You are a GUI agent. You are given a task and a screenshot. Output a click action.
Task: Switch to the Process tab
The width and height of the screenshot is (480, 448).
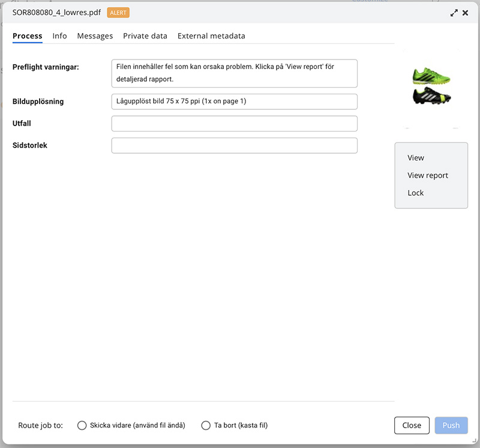[x=28, y=36]
